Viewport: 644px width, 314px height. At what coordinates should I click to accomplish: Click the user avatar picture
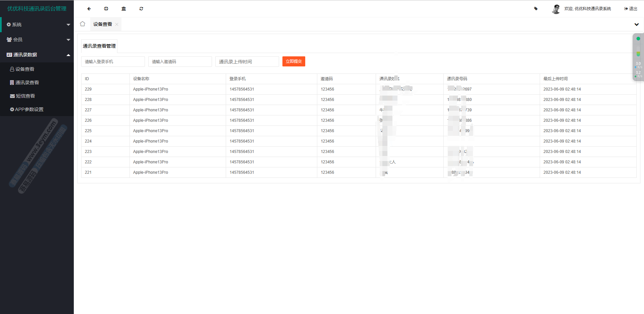[x=556, y=9]
